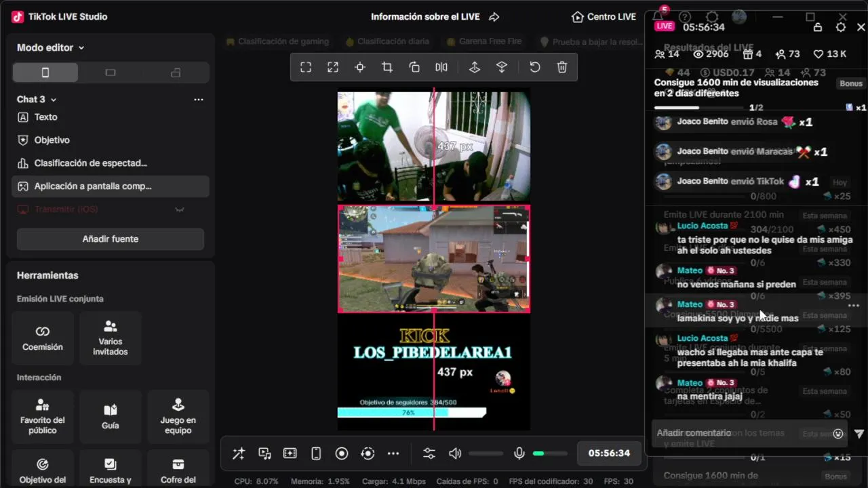Expand the Chat 3 scene dropdown
Screen dimensions: 868x488
(x=37, y=99)
